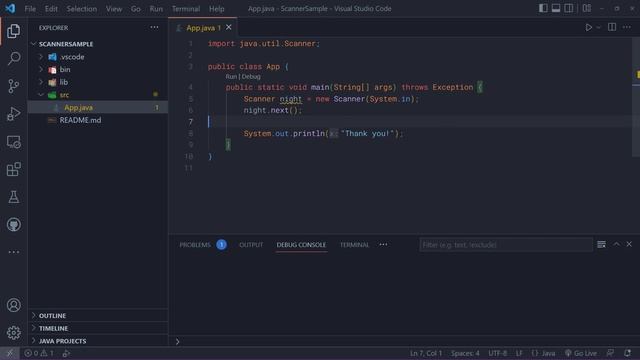Screen dimensions: 640x360
Task: Open the Manage settings gear
Action: (x=13, y=333)
